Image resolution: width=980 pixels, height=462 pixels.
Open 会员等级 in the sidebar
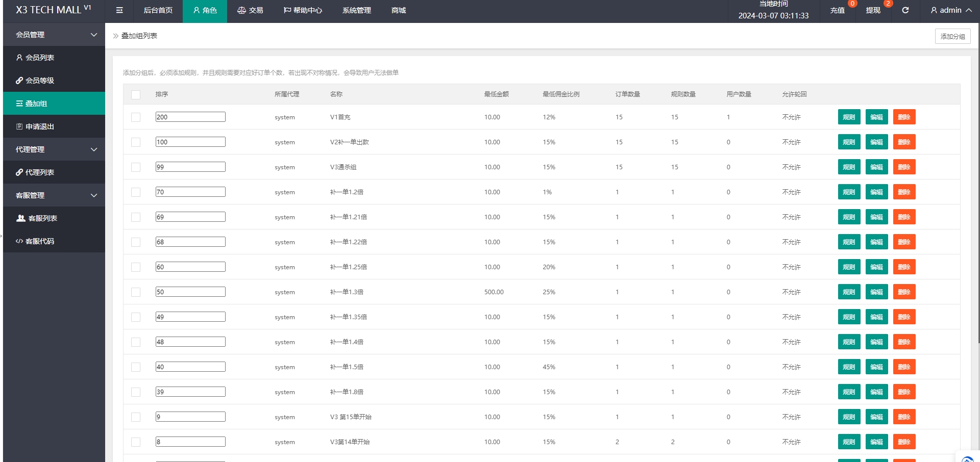click(x=54, y=81)
